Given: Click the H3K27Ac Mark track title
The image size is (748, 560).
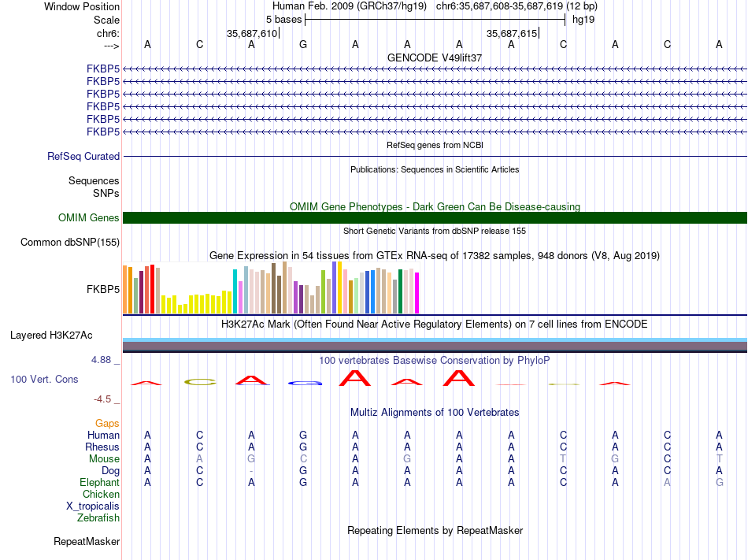Looking at the screenshot, I should 435,325.
